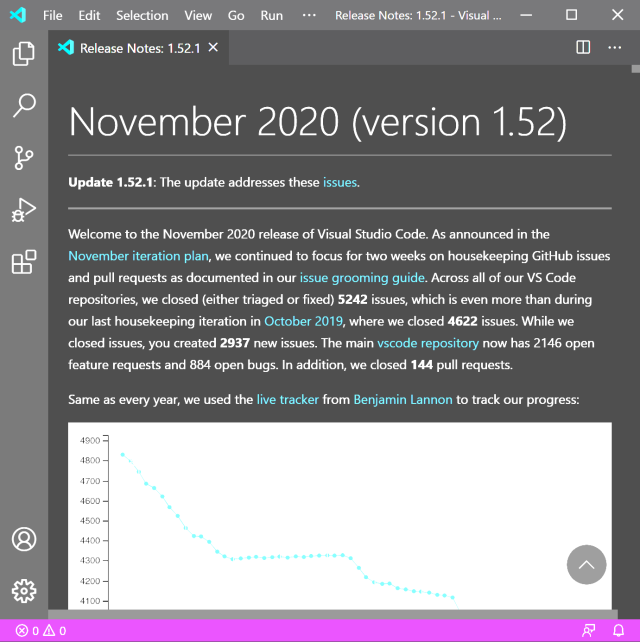Minimize the VS Code window
This screenshot has width=640, height=642.
526,15
